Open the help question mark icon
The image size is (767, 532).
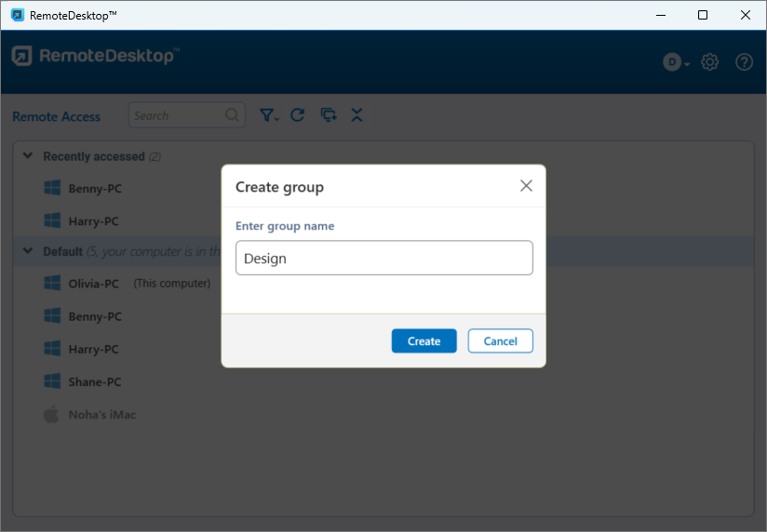pyautogui.click(x=744, y=62)
